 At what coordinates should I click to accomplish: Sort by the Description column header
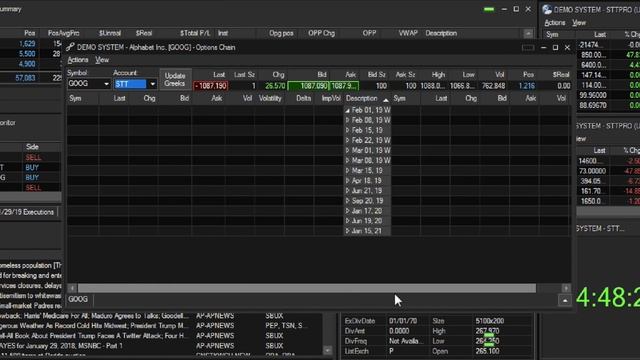pos(367,98)
